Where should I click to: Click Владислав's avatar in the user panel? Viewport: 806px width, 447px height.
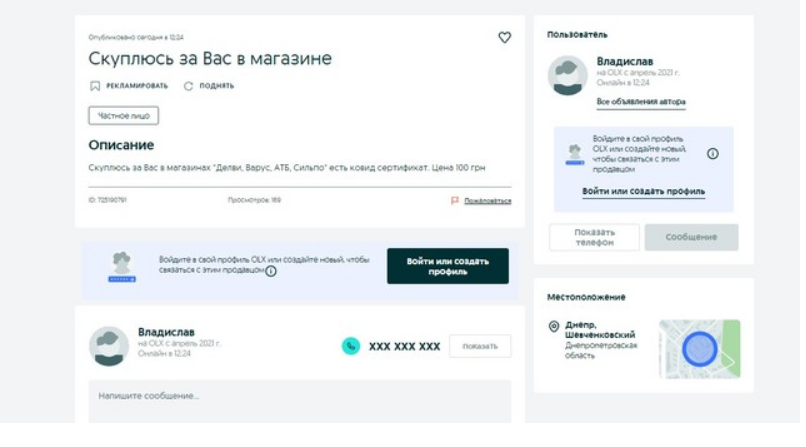pos(568,76)
